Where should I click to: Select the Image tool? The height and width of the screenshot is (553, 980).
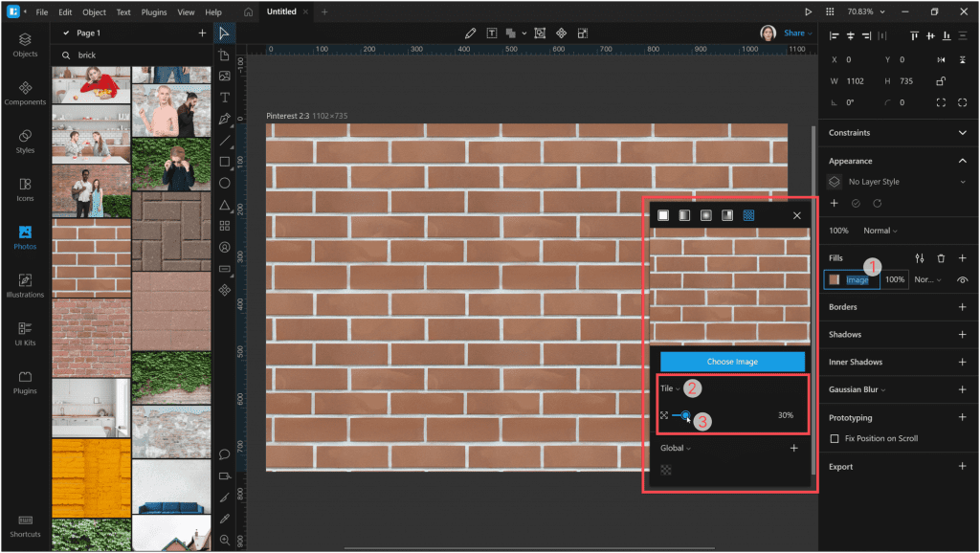tap(224, 76)
